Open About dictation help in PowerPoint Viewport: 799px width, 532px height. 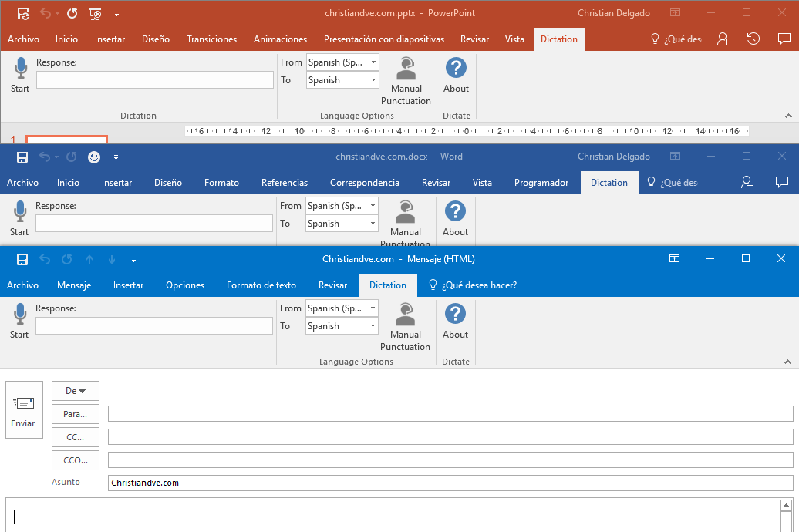coord(456,74)
